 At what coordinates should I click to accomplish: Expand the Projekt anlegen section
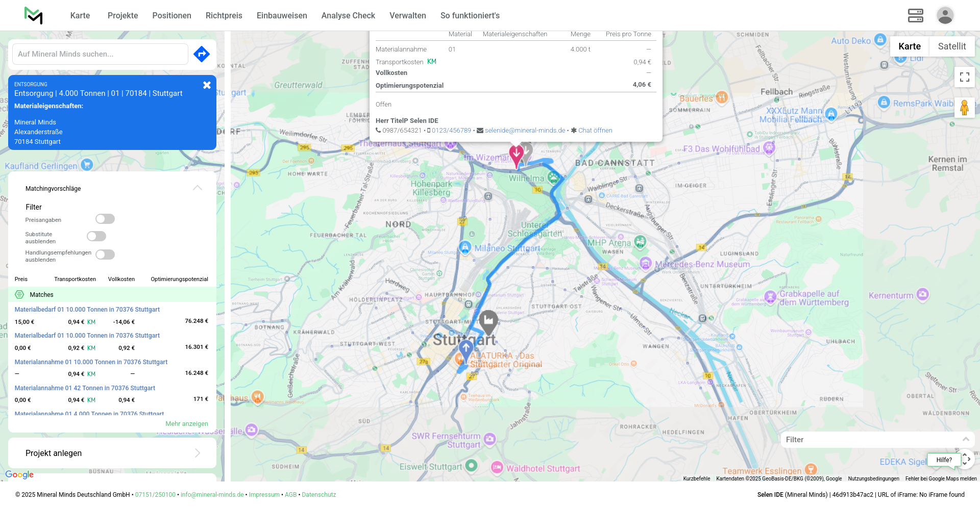[198, 453]
